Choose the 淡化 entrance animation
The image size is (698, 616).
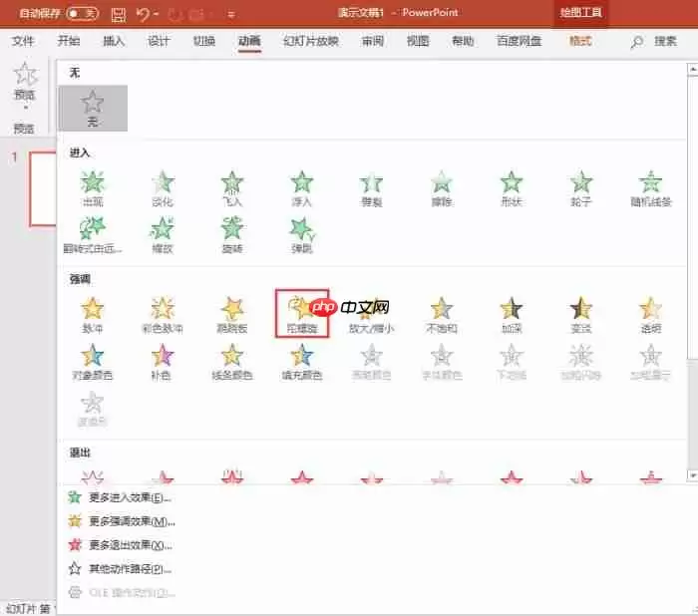click(163, 188)
